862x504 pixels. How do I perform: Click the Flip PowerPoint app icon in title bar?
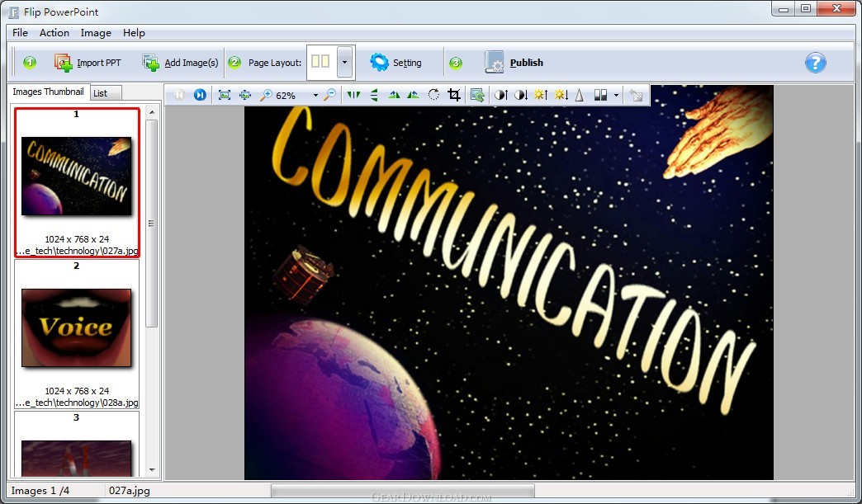[x=13, y=12]
